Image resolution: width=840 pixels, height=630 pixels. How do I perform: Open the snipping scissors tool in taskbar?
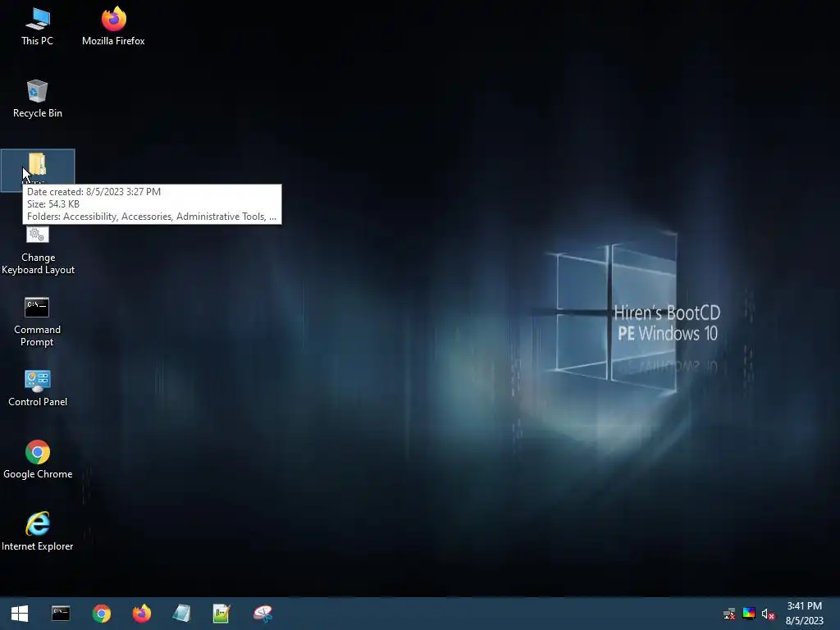pos(262,614)
